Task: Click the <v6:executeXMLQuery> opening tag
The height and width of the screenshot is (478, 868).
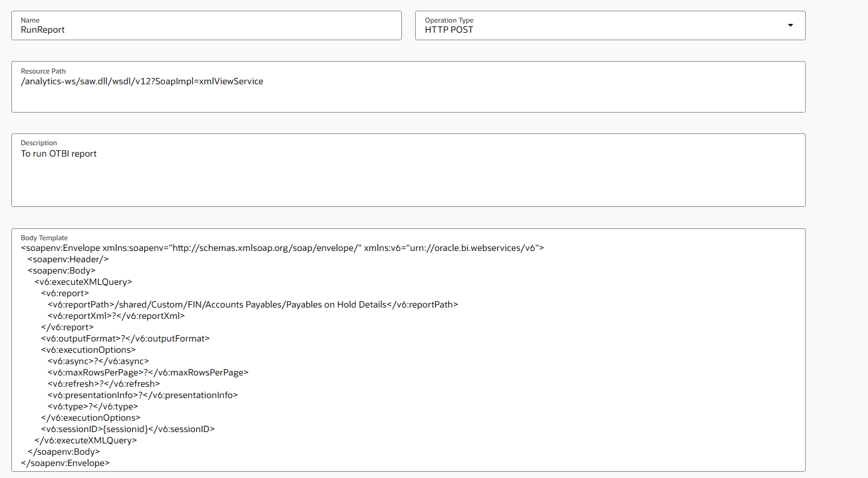Action: pos(83,282)
